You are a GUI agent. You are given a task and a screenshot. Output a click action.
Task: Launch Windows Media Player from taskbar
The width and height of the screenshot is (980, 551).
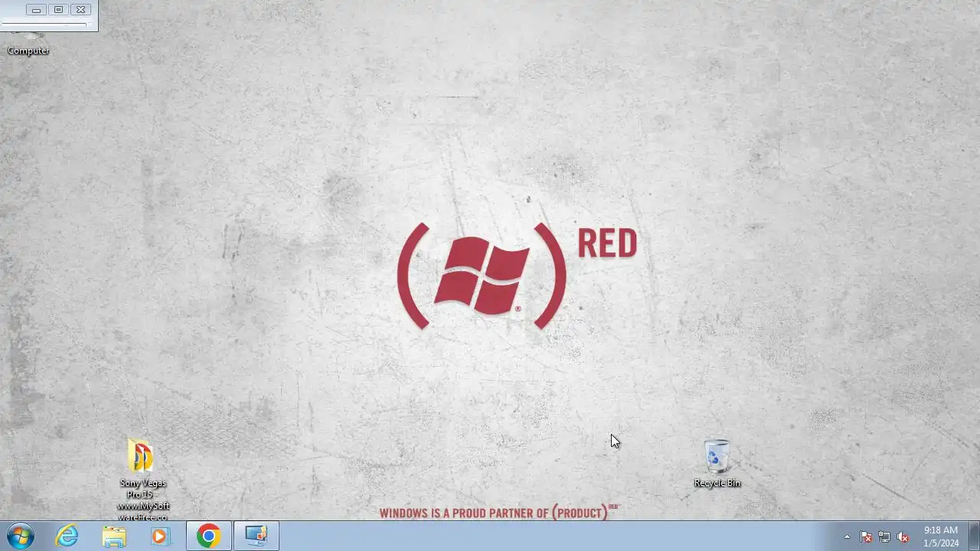pyautogui.click(x=160, y=536)
